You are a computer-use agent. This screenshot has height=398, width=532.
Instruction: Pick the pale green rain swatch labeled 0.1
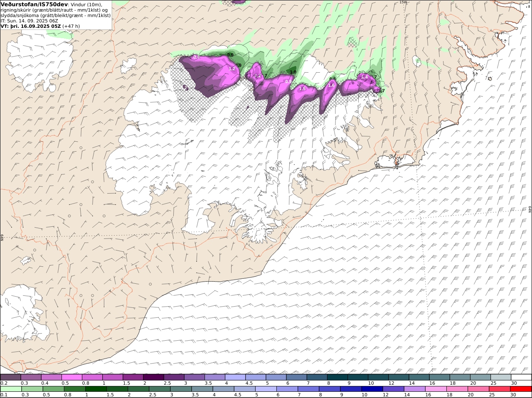(11, 389)
